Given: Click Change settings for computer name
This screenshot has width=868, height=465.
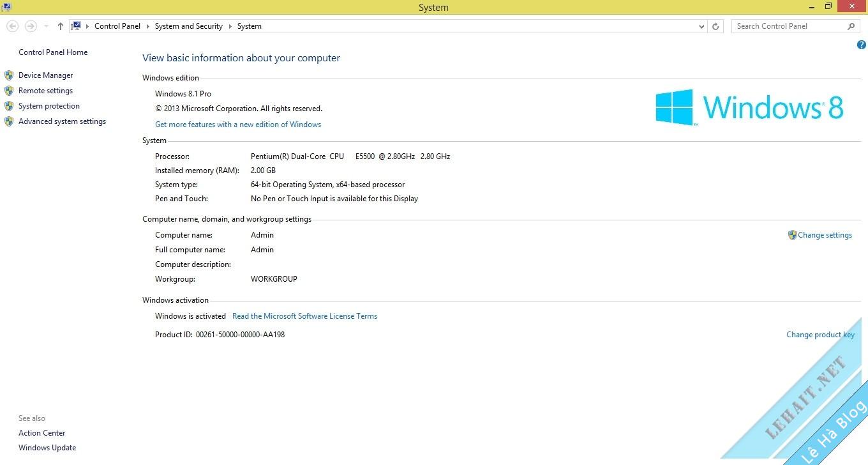Looking at the screenshot, I should click(x=825, y=235).
